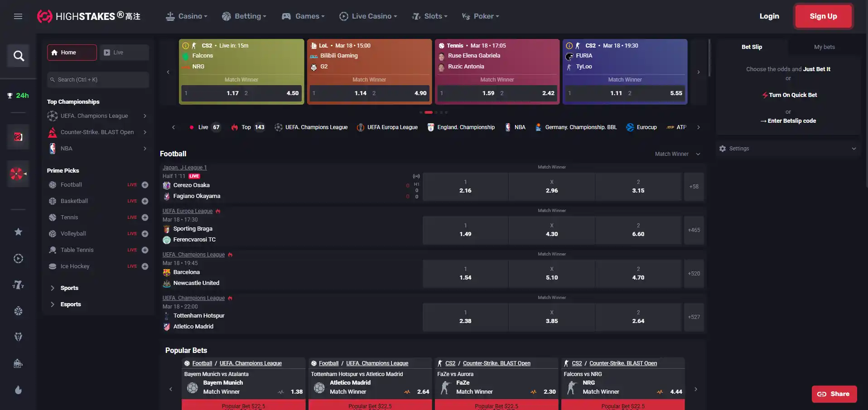Viewport: 868px width, 410px height.
Task: Click the Sign Up button
Action: 824,16
